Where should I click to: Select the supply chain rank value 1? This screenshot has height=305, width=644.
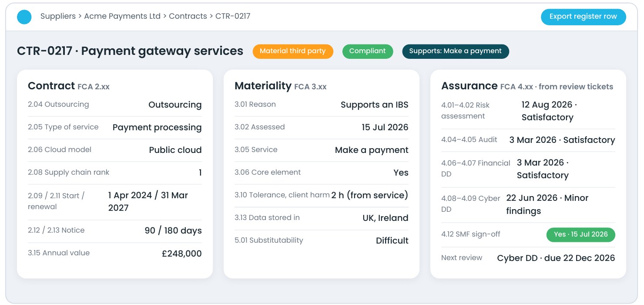(200, 173)
